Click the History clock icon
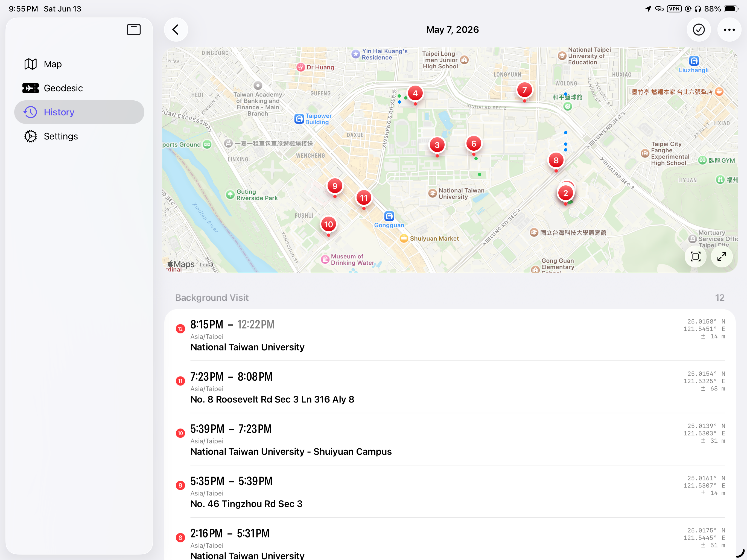This screenshot has width=747, height=560. (30, 112)
